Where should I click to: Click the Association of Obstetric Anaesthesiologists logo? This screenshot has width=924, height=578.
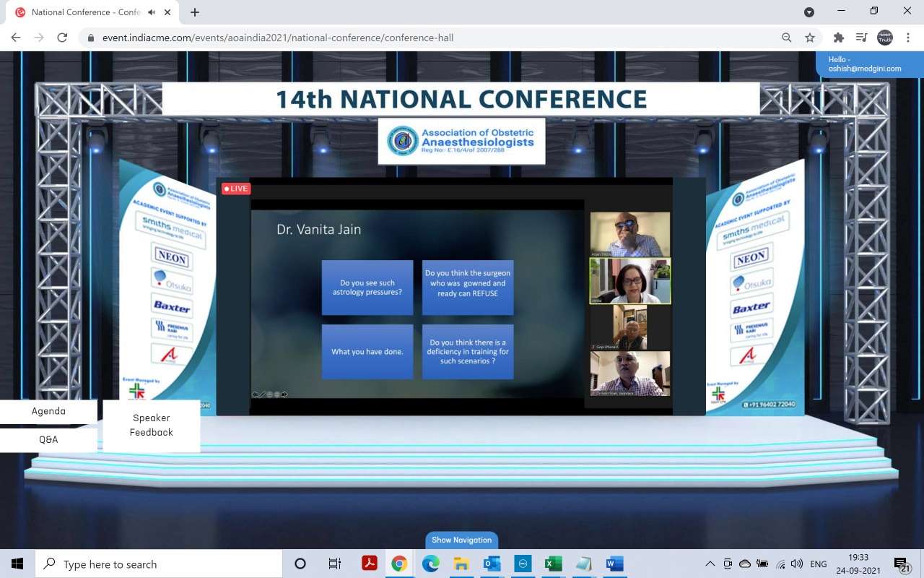[461, 141]
